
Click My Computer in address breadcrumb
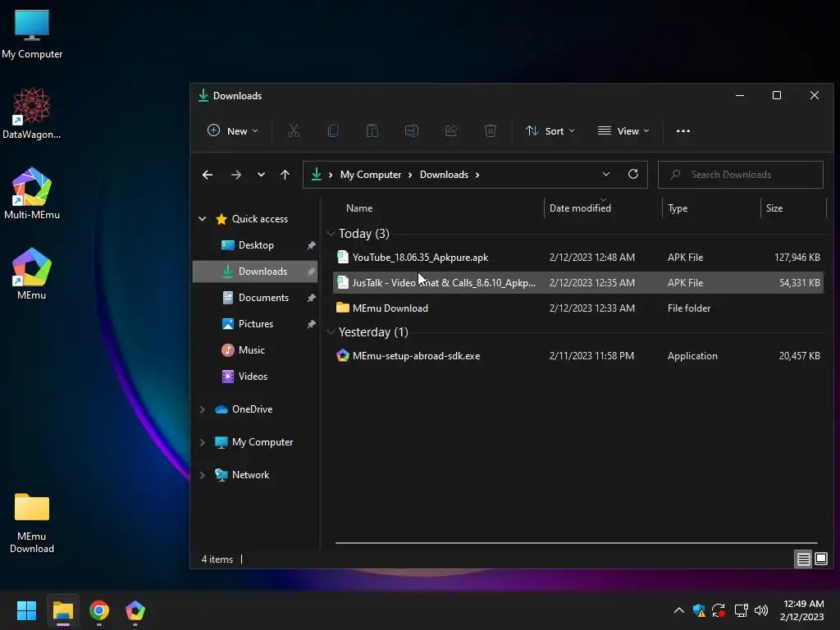(371, 175)
